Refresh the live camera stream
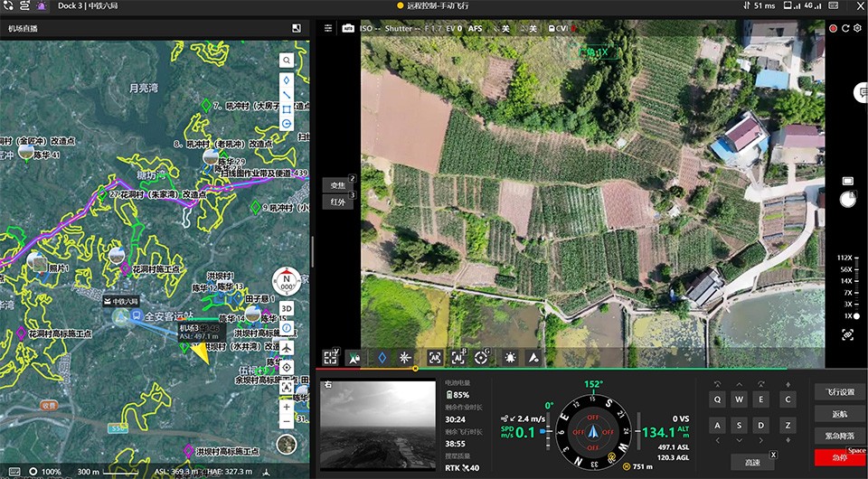The image size is (868, 479). [x=845, y=28]
